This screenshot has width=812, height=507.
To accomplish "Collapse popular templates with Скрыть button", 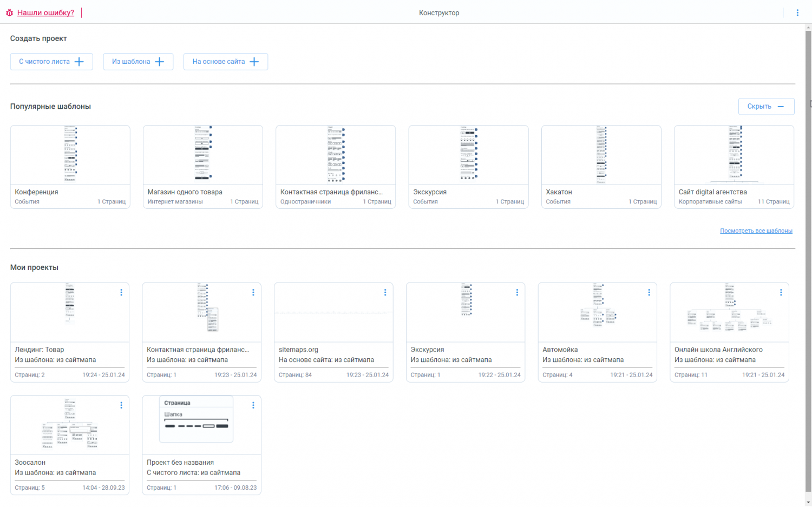I will click(x=765, y=107).
